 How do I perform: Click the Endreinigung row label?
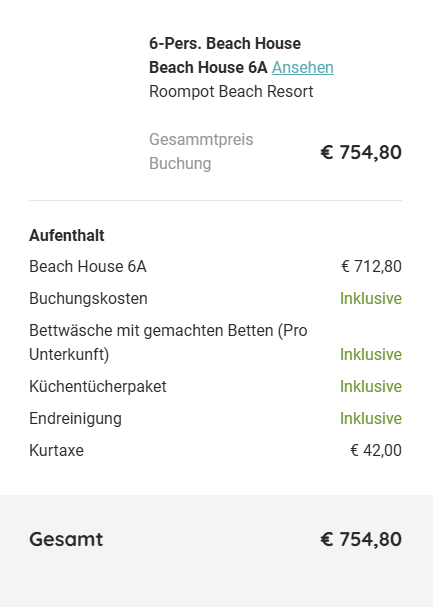75,419
